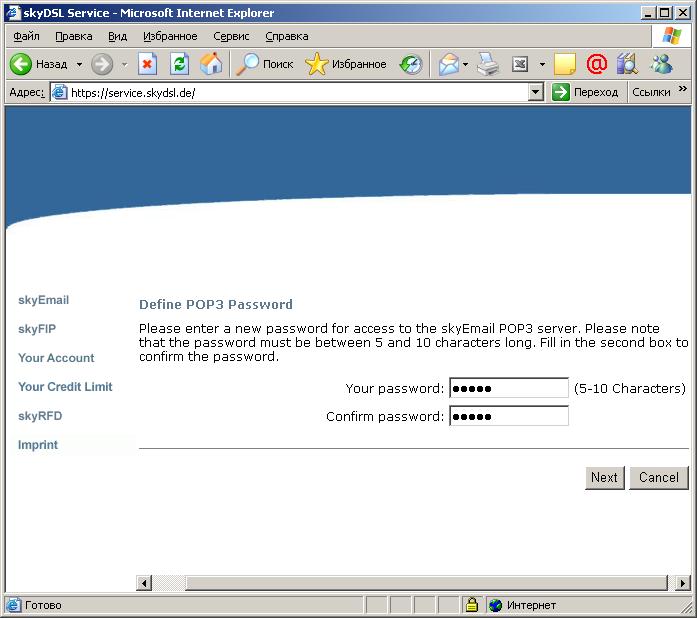Open the Вид menu
The height and width of the screenshot is (618, 697).
coord(117,36)
